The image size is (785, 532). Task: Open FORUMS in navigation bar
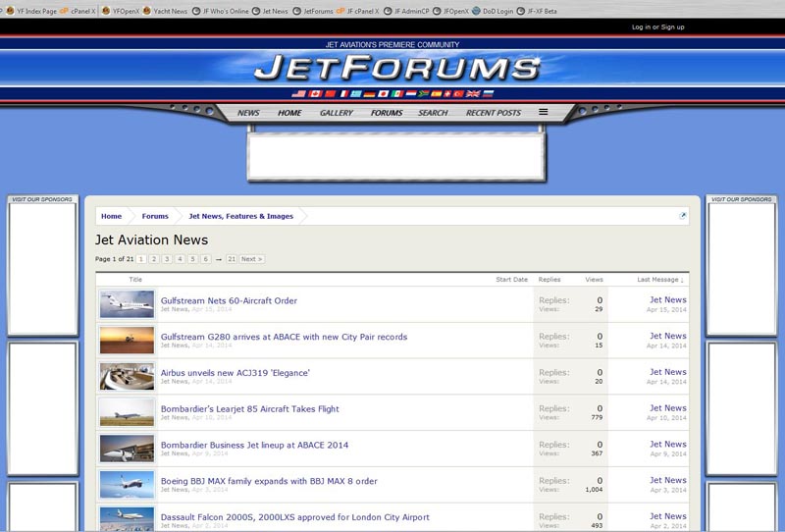pyautogui.click(x=387, y=113)
